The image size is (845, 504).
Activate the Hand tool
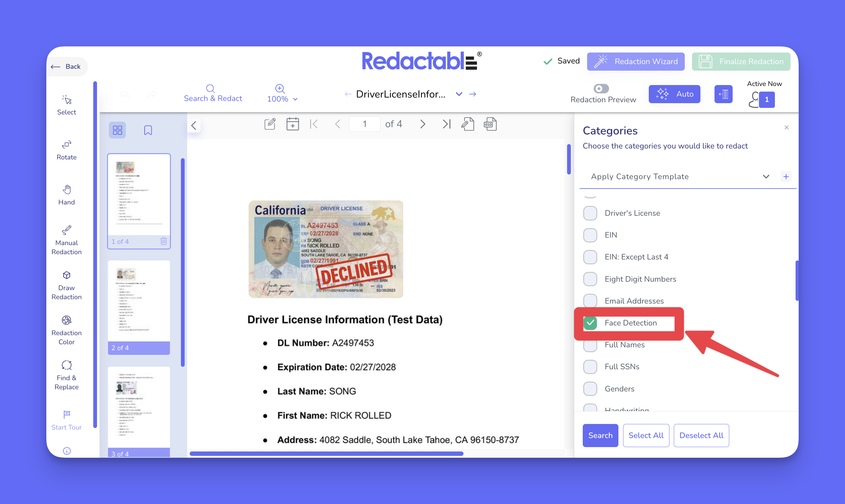click(66, 195)
